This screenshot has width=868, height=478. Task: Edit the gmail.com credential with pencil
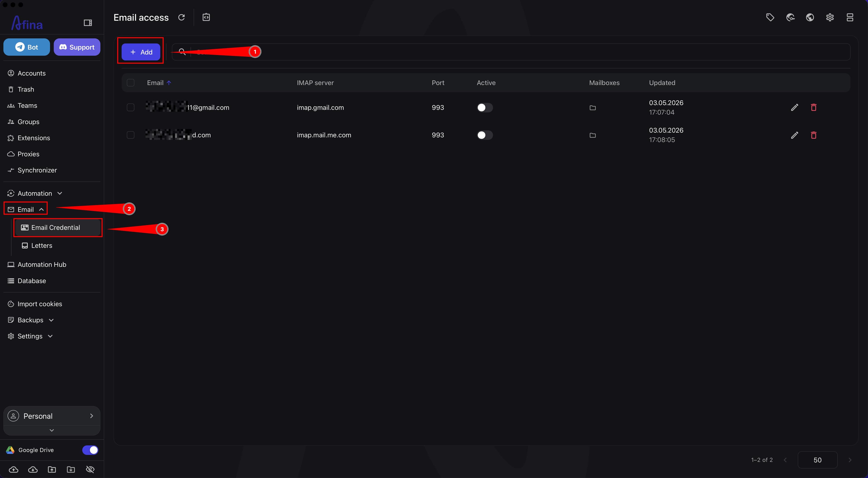click(x=795, y=107)
